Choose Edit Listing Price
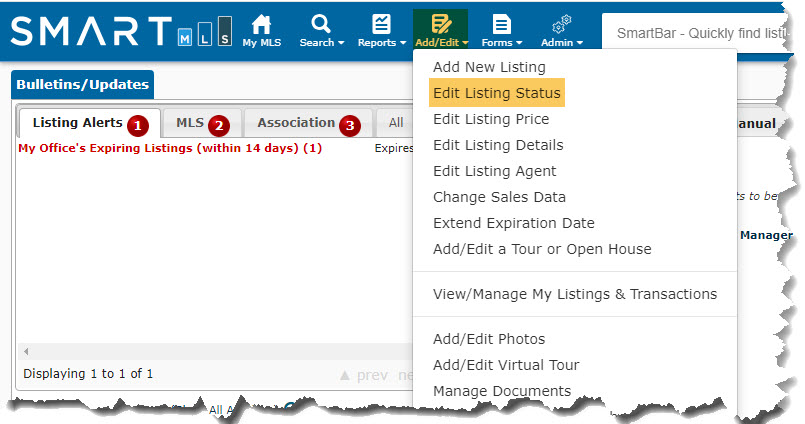 (491, 119)
